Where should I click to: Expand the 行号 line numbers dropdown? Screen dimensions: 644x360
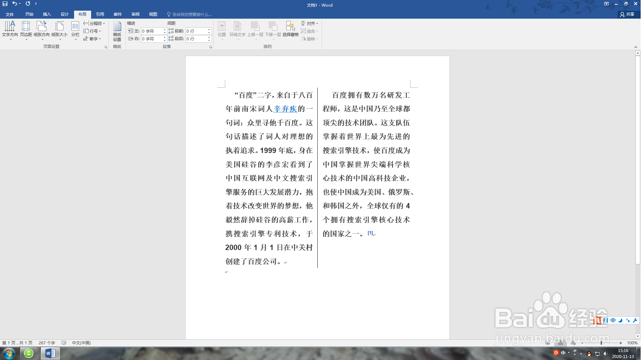92,31
